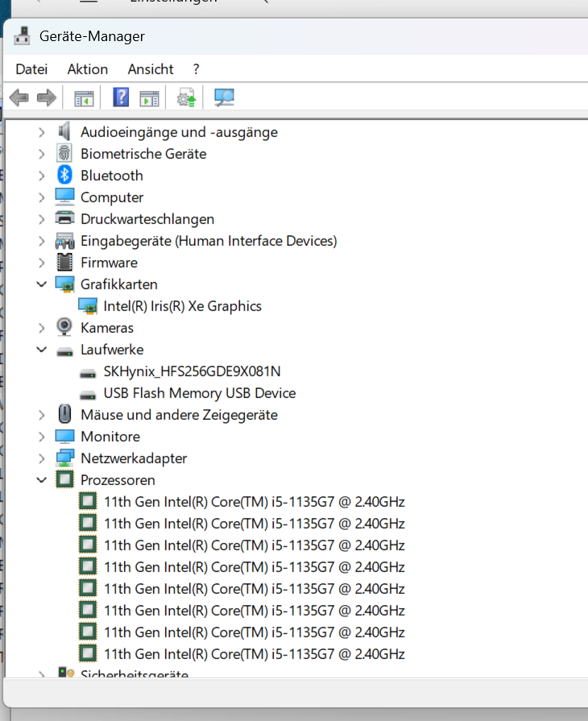
Task: Open the Ansicht menu
Action: 151,69
